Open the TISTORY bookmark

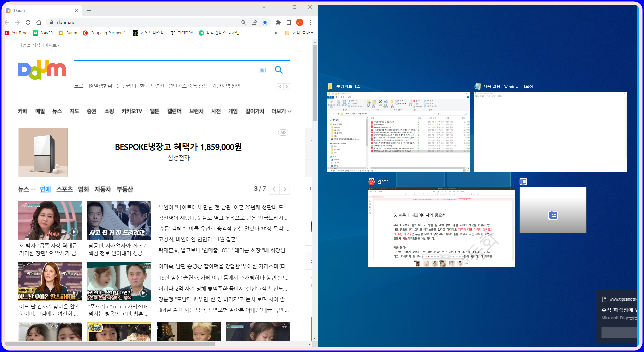point(182,33)
